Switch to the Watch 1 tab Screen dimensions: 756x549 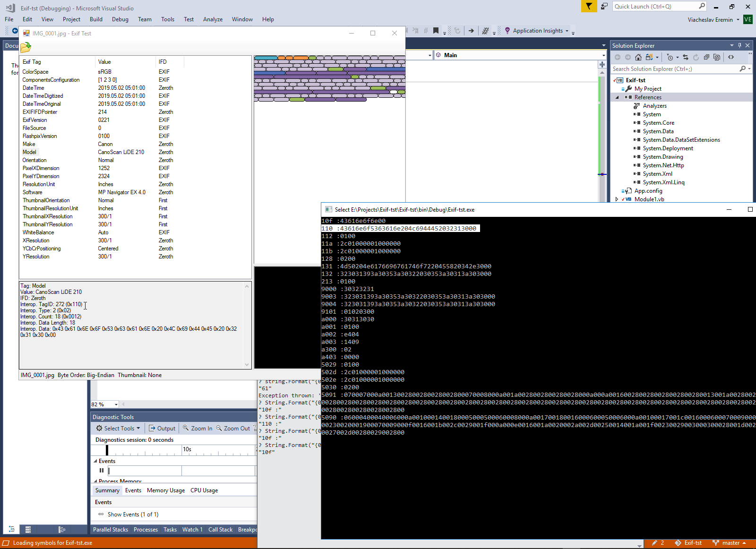pyautogui.click(x=192, y=530)
